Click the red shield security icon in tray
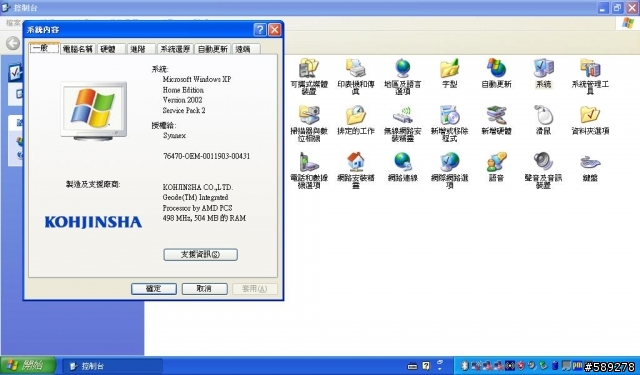Screen dimensions: 640x375 (x=521, y=365)
